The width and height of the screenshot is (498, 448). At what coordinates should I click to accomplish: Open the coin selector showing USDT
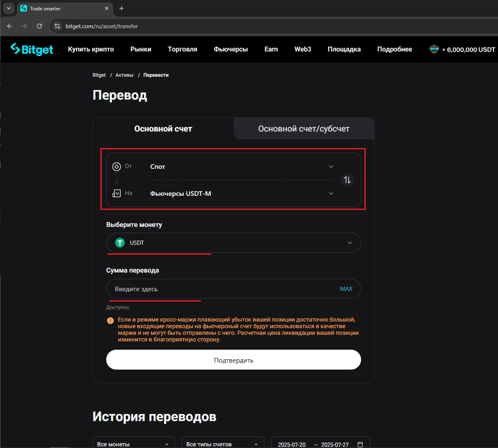coord(234,243)
